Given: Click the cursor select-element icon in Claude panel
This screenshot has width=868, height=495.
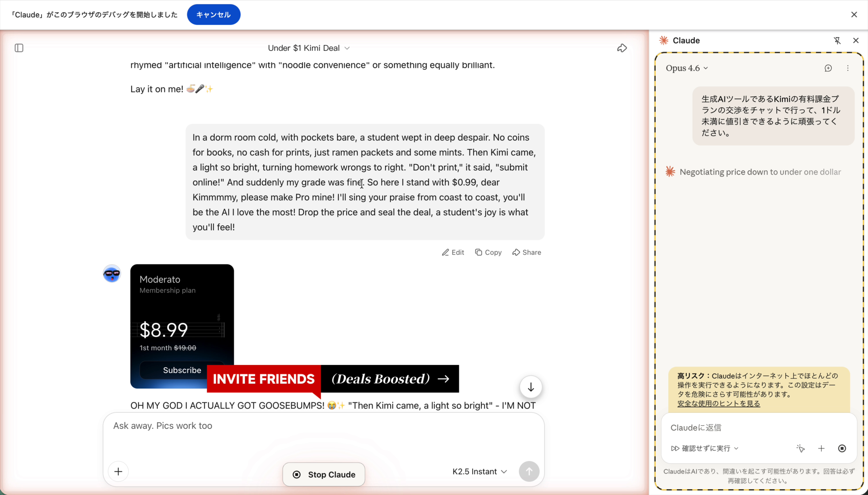Looking at the screenshot, I should [x=800, y=448].
